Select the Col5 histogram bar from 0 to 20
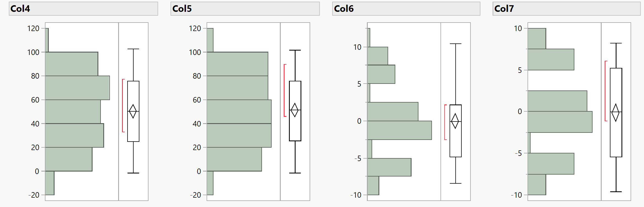Viewport: 644px width, 207px height. (x=234, y=159)
